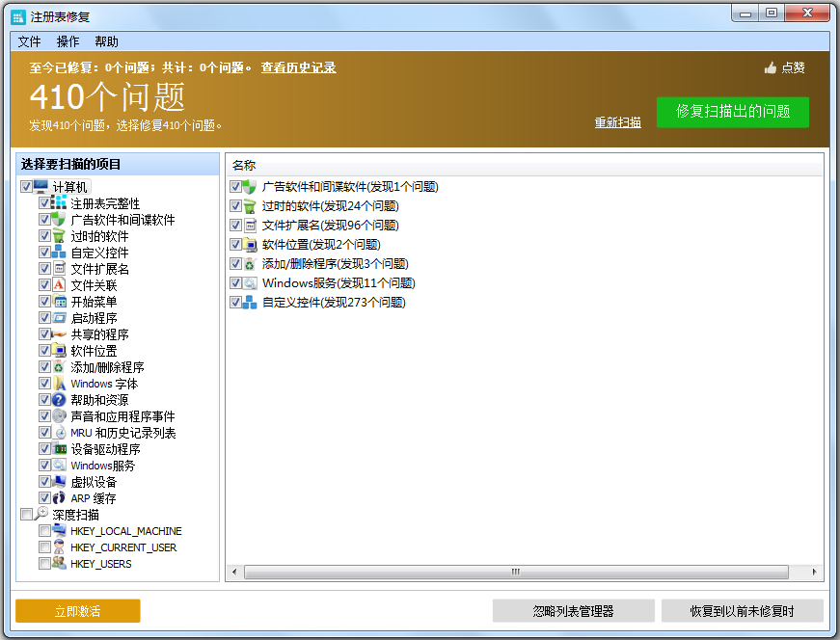Viewport: 840px width, 640px height.
Task: Click the green 修复扫描出的问题 button
Action: (732, 113)
